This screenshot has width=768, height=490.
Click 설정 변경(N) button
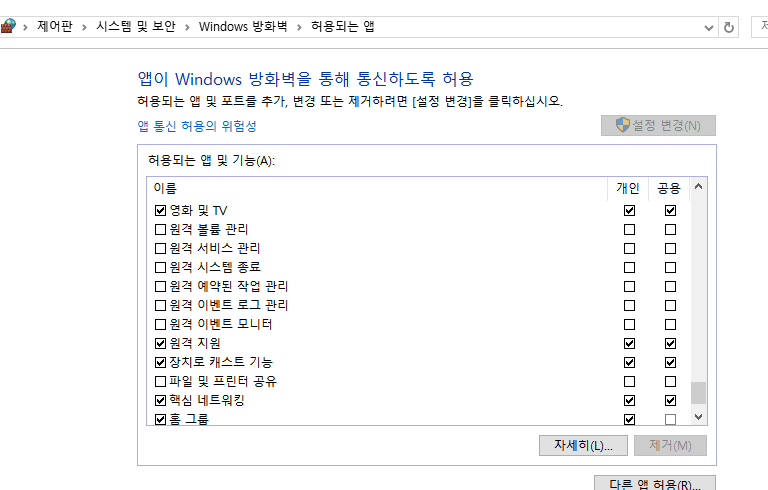[x=658, y=125]
